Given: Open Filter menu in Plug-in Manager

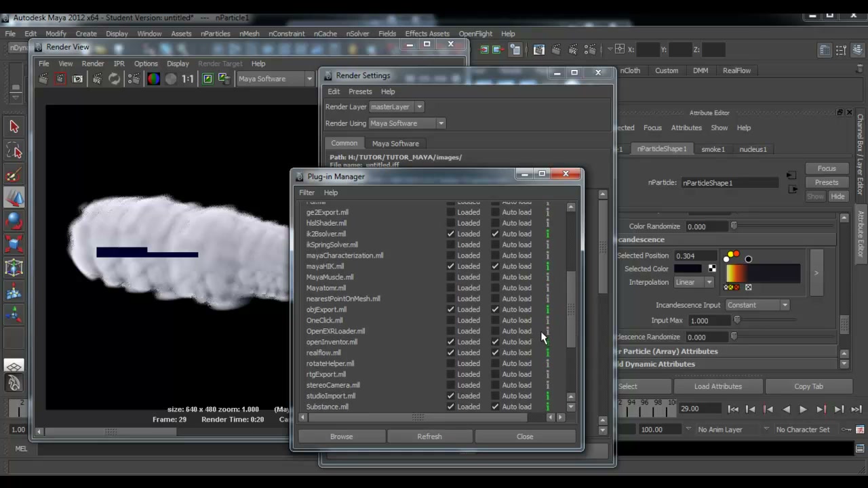Looking at the screenshot, I should coord(307,192).
